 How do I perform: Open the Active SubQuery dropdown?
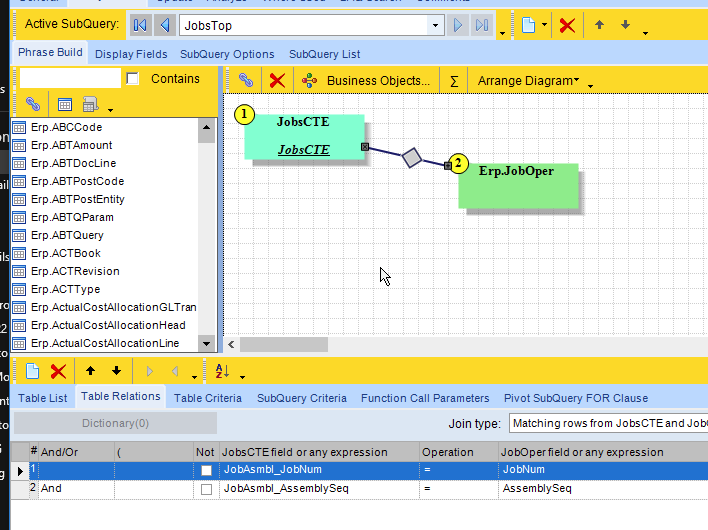coord(435,25)
